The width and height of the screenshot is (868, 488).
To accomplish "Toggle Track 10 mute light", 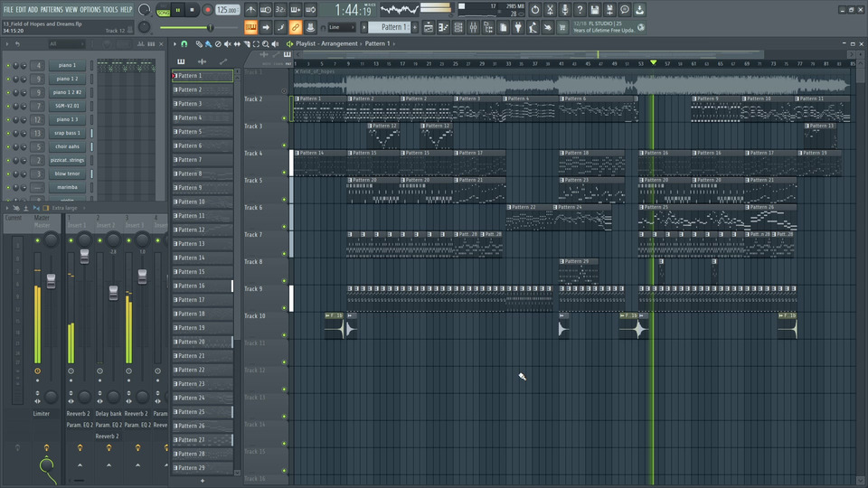I will [285, 334].
